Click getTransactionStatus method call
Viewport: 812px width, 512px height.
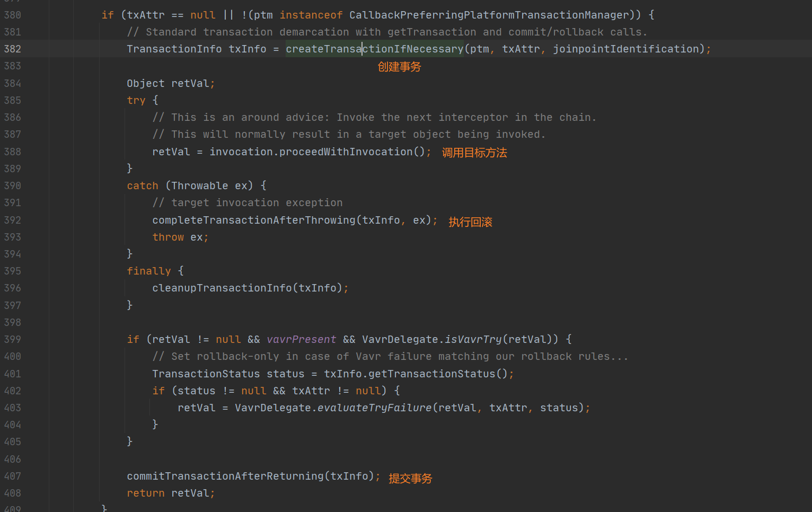pyautogui.click(x=432, y=374)
